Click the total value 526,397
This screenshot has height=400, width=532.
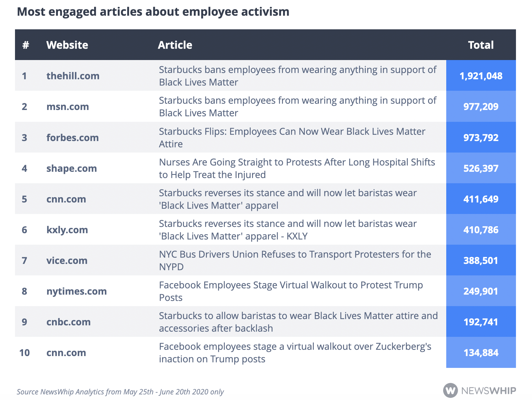click(x=481, y=168)
